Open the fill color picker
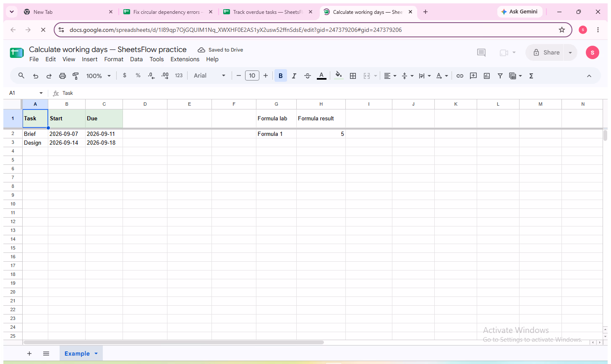611x364 pixels. point(339,76)
